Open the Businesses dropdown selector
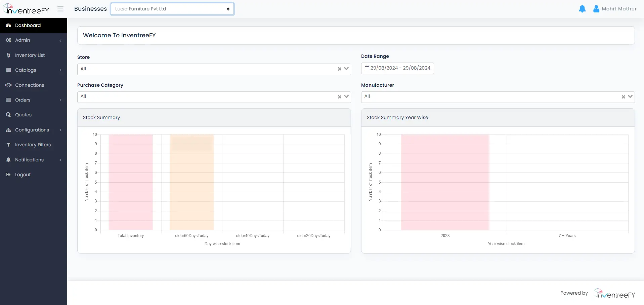644x305 pixels. pos(172,9)
